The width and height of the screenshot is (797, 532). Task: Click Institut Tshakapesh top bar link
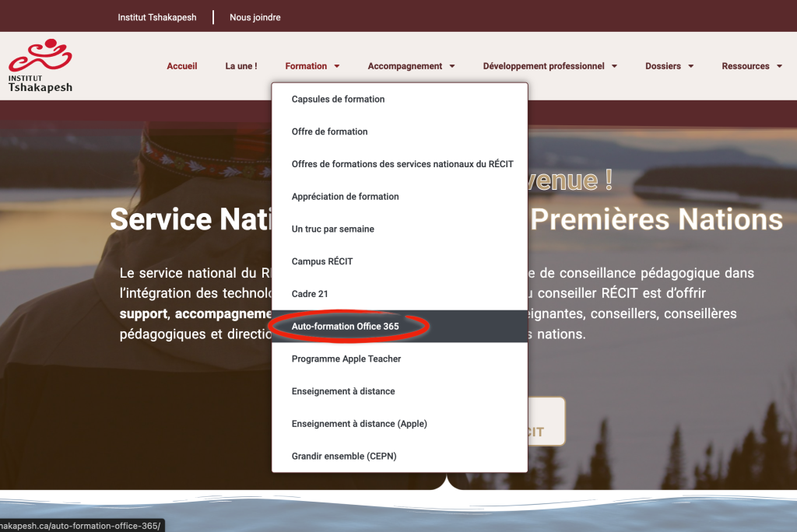pyautogui.click(x=157, y=17)
